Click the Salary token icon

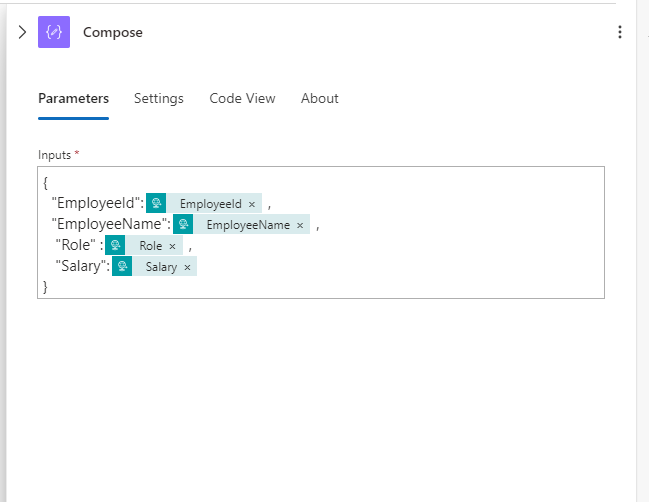coord(122,266)
